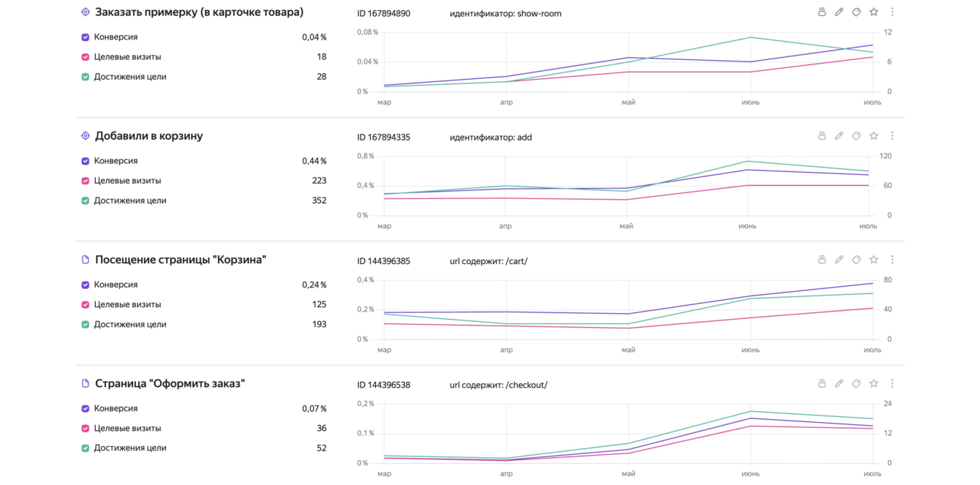Viewport: 980px width, 485px height.
Task: Click the goal ID 144396538 text
Action: (383, 385)
